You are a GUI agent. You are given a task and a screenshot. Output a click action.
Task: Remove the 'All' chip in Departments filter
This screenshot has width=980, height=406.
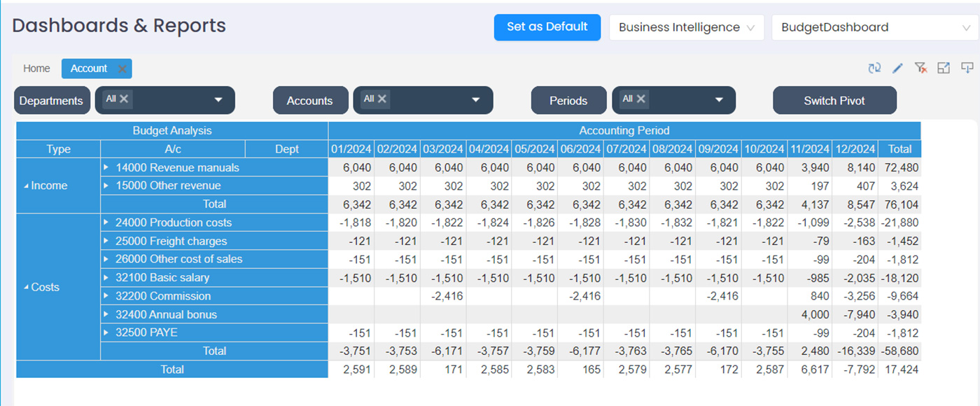coord(124,99)
